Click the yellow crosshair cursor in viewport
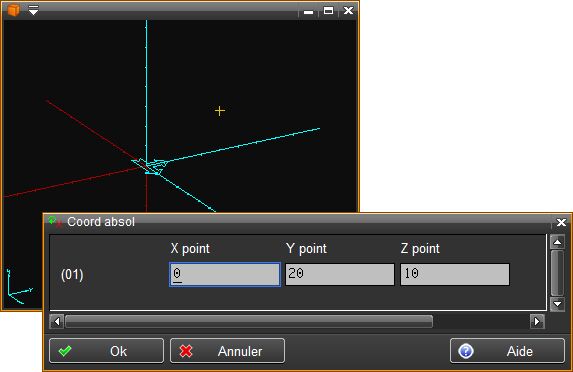 (x=220, y=111)
